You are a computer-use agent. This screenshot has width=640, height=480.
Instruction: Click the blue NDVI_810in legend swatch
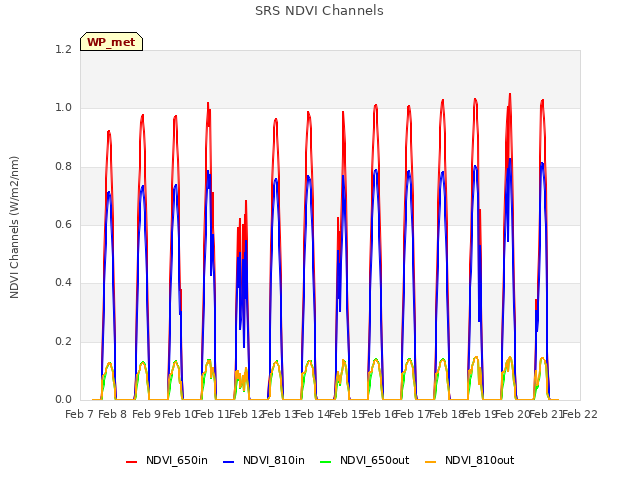coord(229,462)
